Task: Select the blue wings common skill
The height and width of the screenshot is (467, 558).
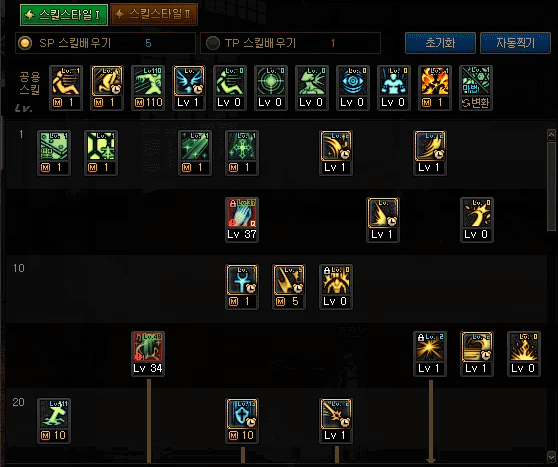Action: coord(189,88)
